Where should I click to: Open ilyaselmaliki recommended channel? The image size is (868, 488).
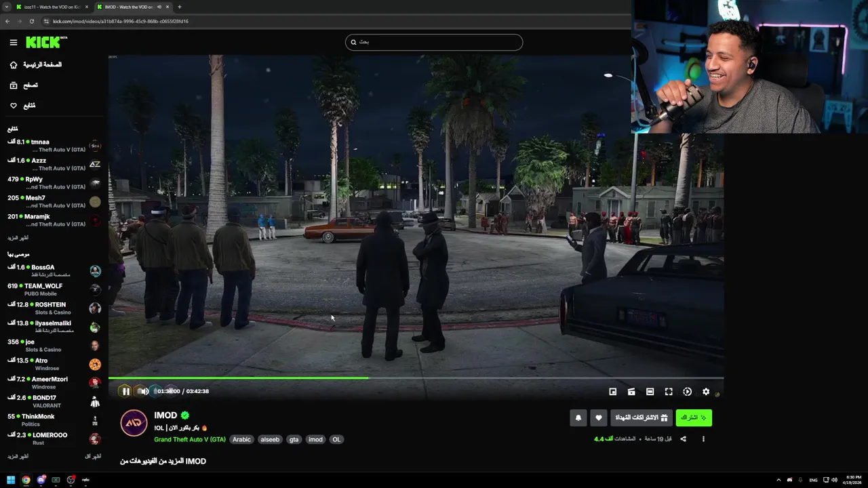tap(54, 327)
